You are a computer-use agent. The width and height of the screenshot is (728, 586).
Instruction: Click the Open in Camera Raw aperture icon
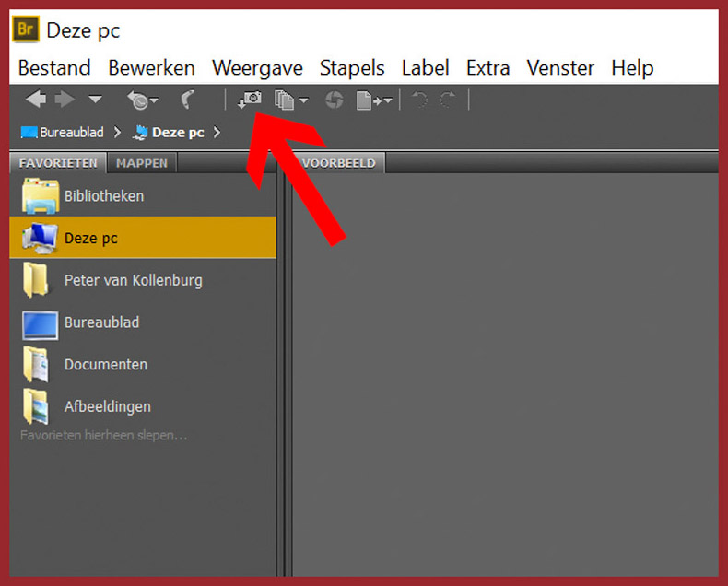pyautogui.click(x=335, y=100)
